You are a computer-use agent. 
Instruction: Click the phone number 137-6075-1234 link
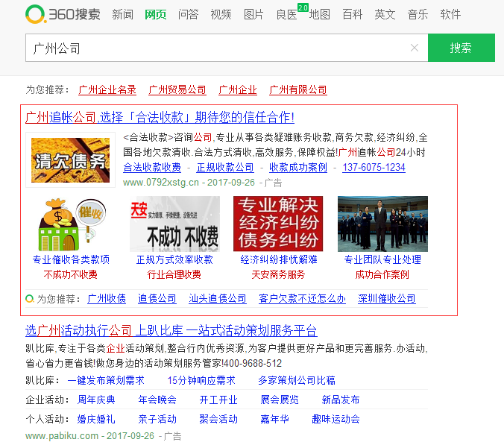pyautogui.click(x=374, y=167)
